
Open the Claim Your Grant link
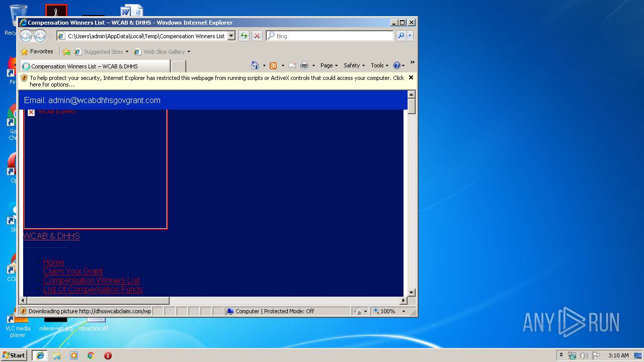tap(73, 271)
